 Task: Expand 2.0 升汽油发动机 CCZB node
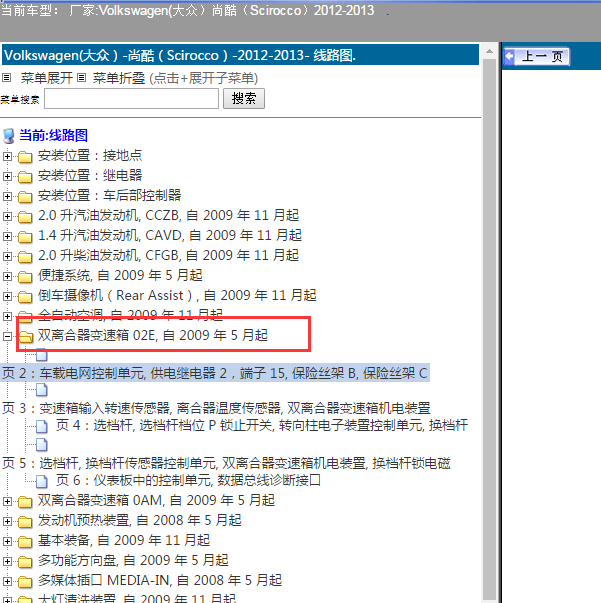(x=7, y=217)
